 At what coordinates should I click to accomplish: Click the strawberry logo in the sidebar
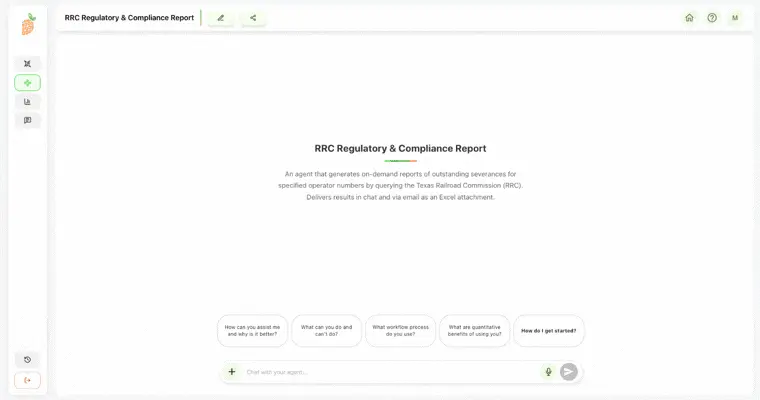[28, 24]
